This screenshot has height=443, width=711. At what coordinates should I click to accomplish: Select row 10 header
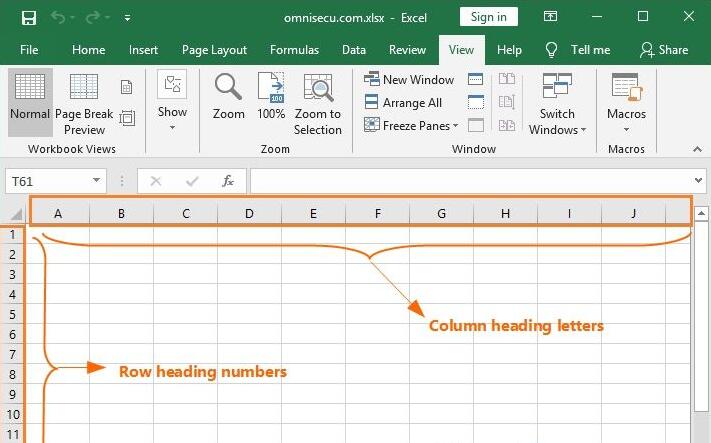[12, 414]
